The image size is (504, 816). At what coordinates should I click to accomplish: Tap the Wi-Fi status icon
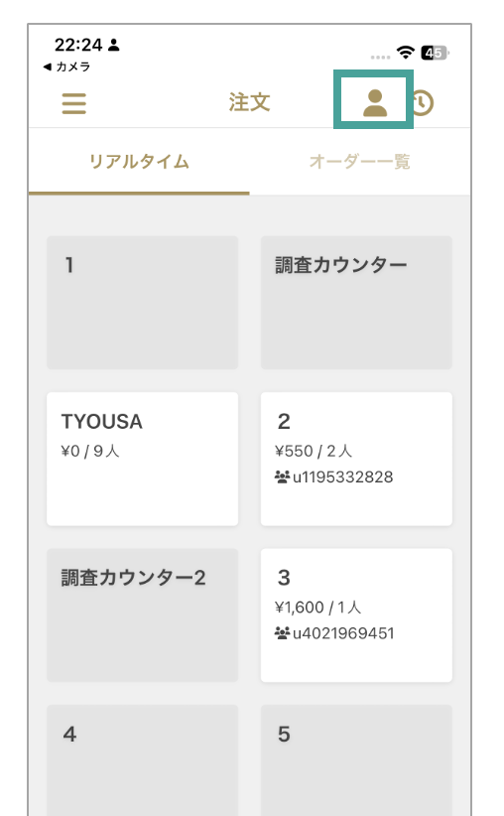pos(405,52)
